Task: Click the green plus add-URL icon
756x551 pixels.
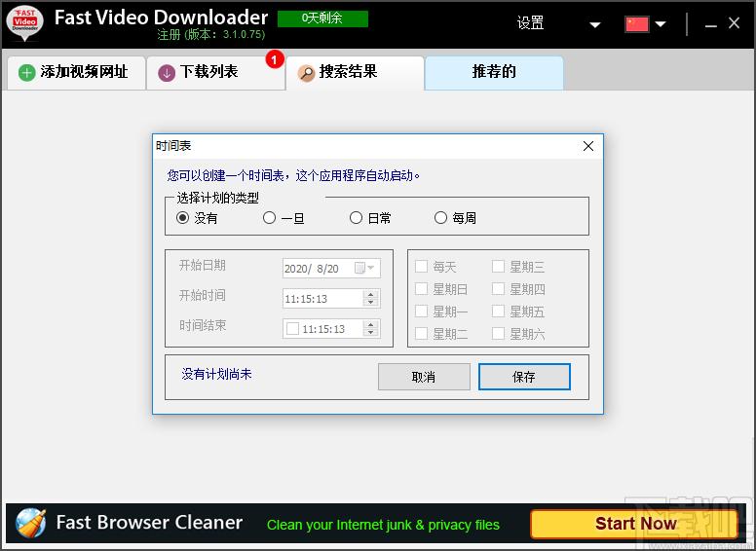Action: point(27,73)
